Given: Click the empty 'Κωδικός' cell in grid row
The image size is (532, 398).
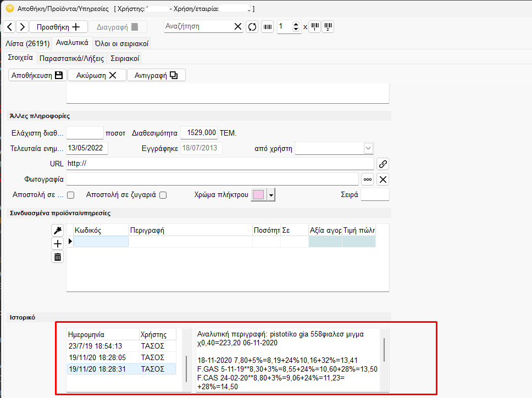Looking at the screenshot, I should coord(101,242).
